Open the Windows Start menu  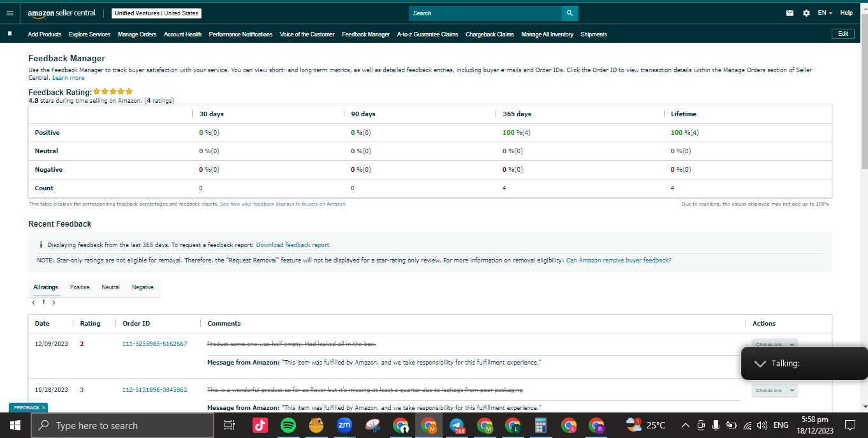(x=15, y=425)
